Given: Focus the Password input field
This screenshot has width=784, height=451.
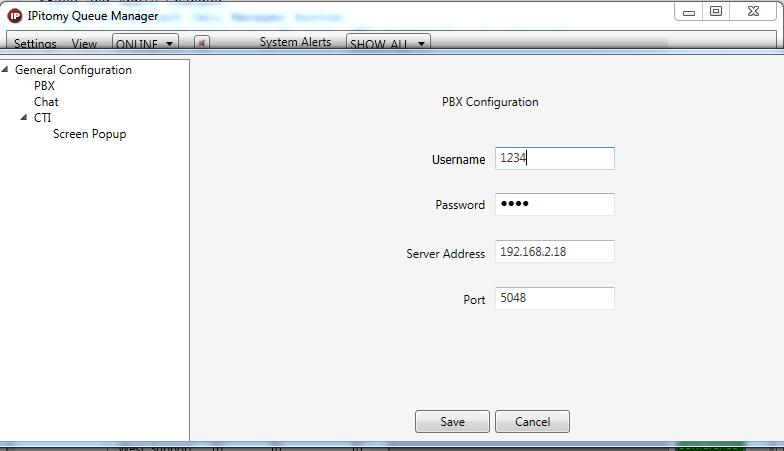Looking at the screenshot, I should (x=555, y=204).
